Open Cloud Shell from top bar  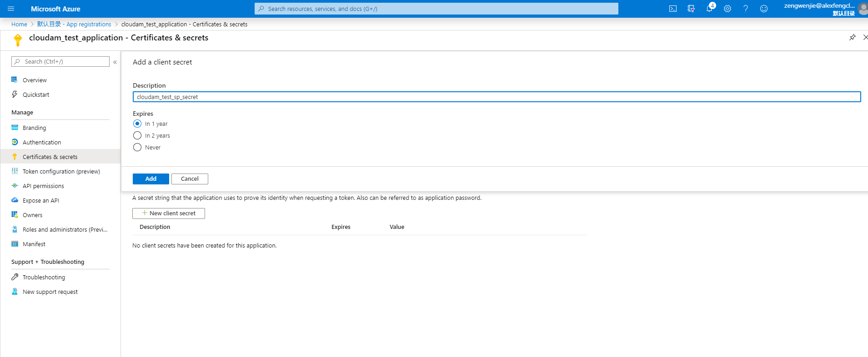coord(673,9)
